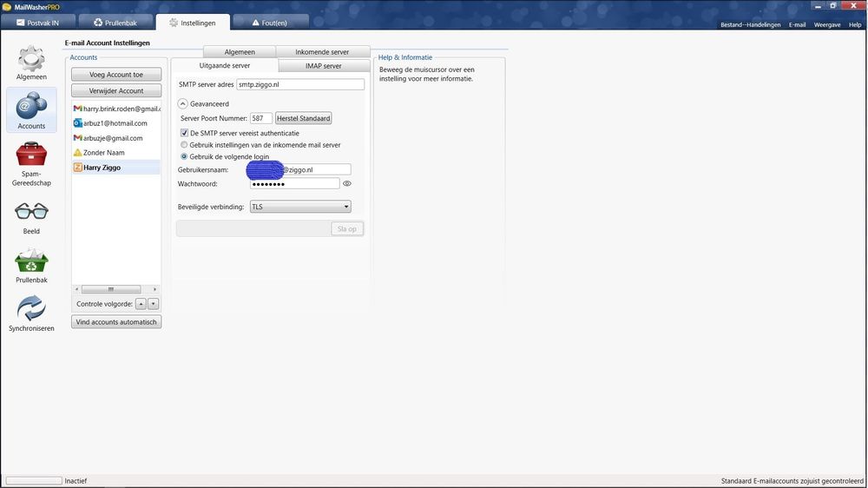The height and width of the screenshot is (488, 868).
Task: Open the Help menu
Action: [855, 25]
